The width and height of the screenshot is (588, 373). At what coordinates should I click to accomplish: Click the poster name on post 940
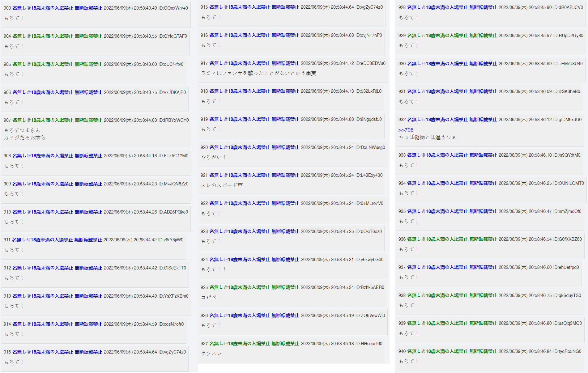coord(452,351)
